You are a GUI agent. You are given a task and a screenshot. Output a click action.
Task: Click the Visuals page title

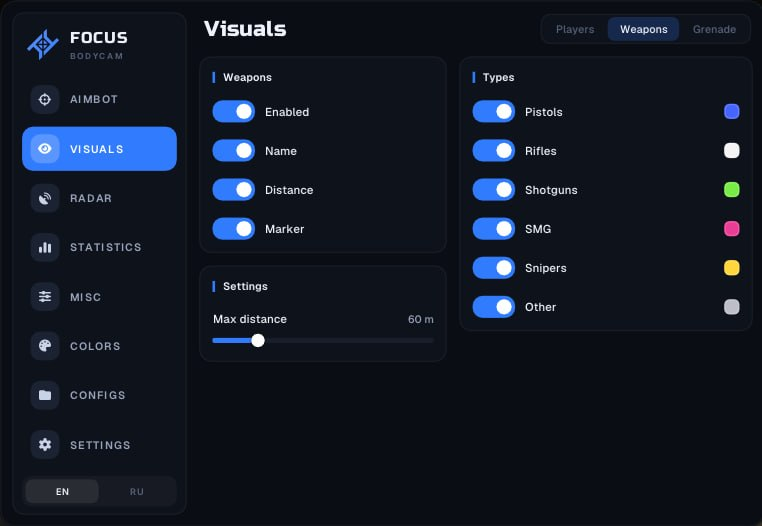coord(245,29)
